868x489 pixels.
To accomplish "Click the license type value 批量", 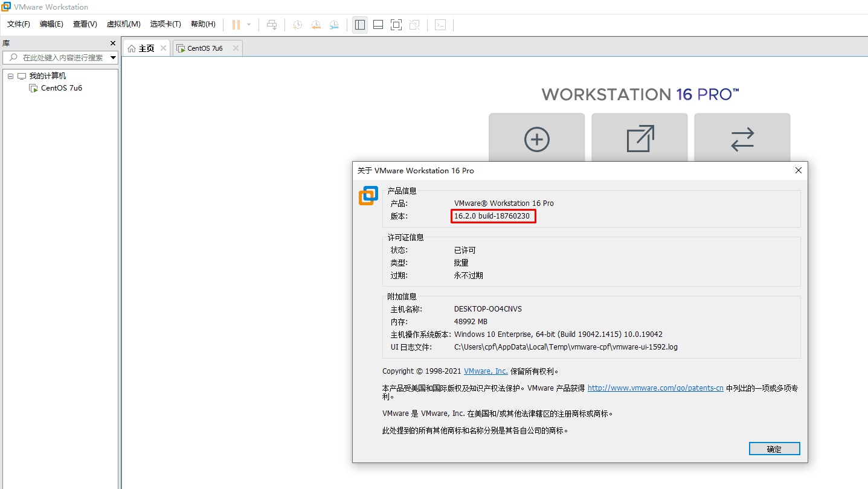I will [x=461, y=263].
